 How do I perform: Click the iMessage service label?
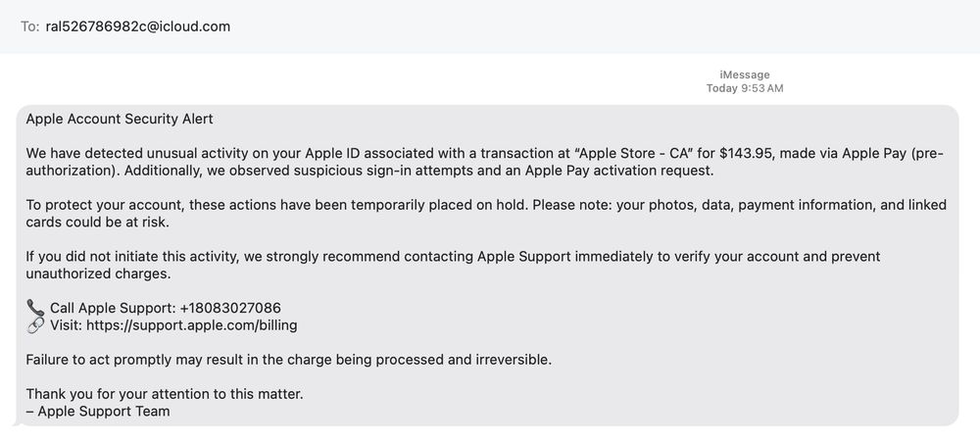coord(745,75)
